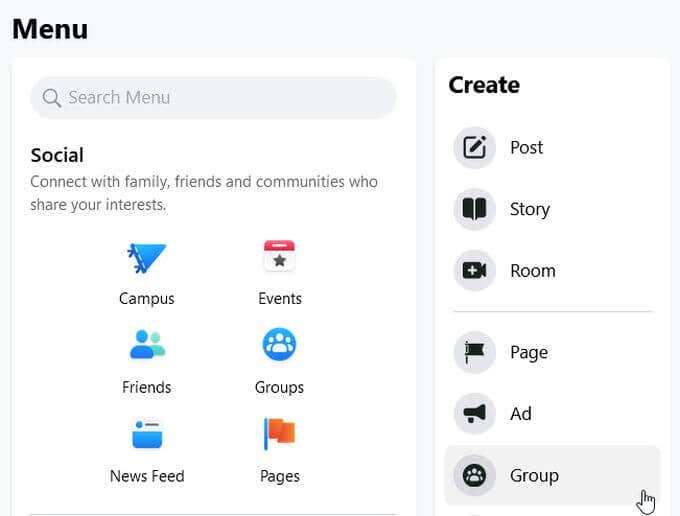Click the Group icon under Create

click(x=475, y=475)
